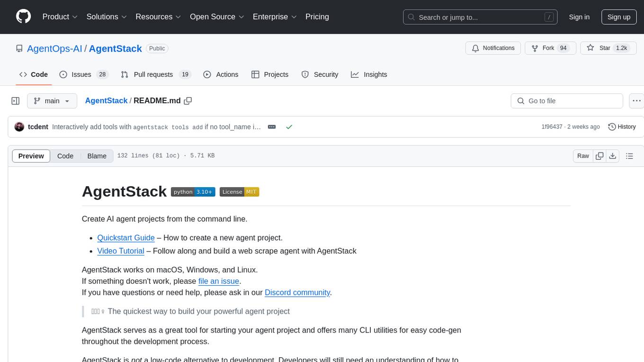Open the Raw file view

(583, 156)
